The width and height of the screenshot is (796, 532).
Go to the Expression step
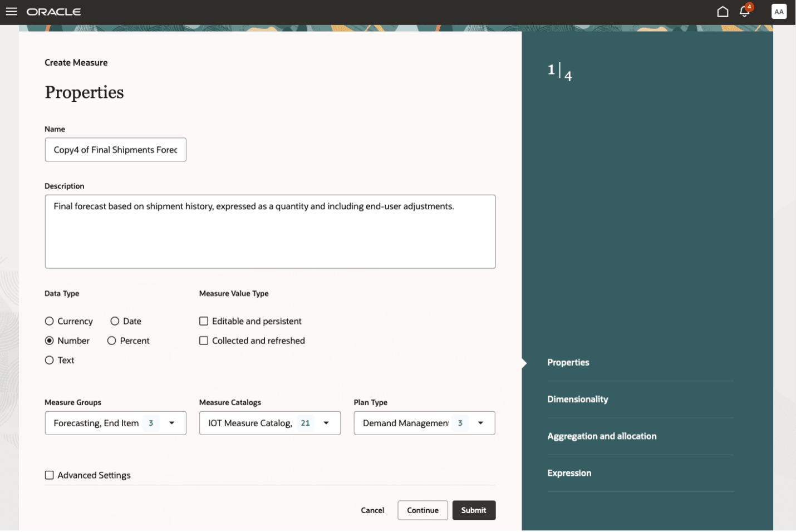pyautogui.click(x=569, y=473)
